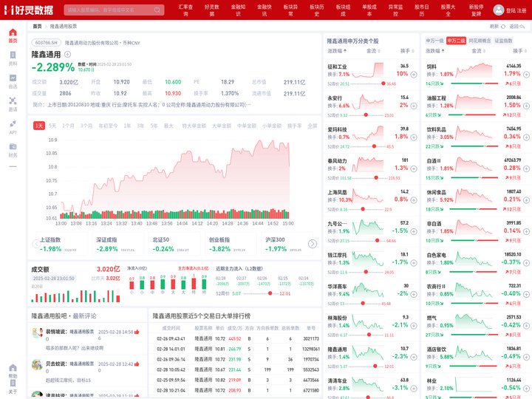The height and width of the screenshot is (399, 532).
Task: Add 饲料 sector via its plus icon
Action: tap(526, 75)
